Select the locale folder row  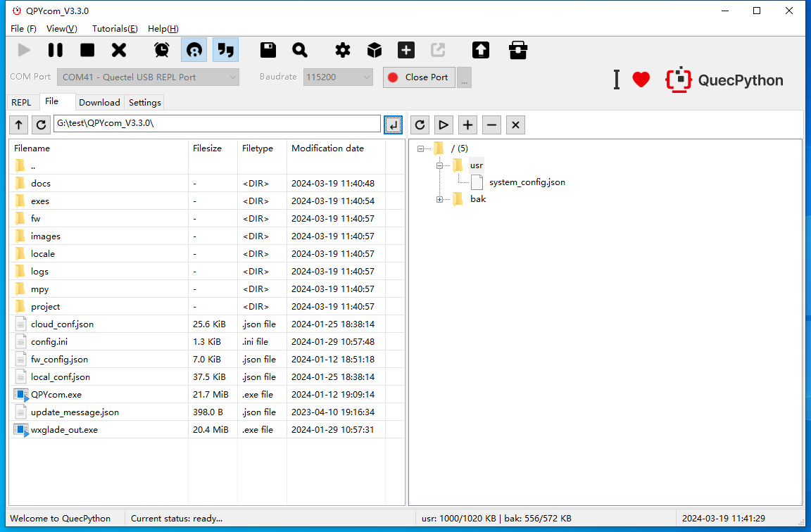pos(207,254)
